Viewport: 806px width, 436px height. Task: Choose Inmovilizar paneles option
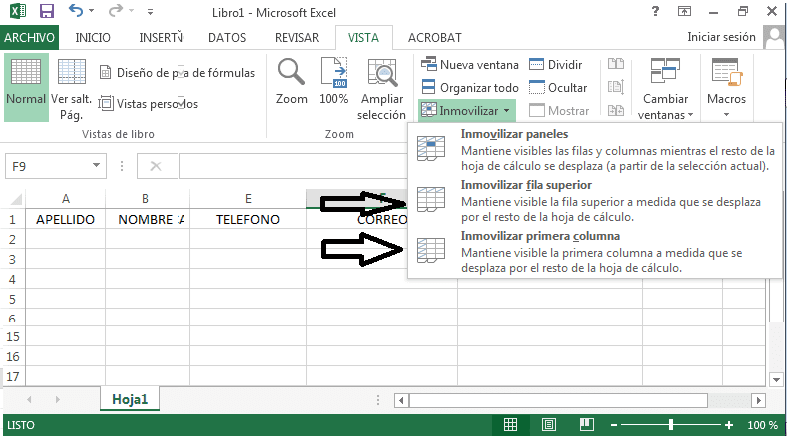[595, 149]
